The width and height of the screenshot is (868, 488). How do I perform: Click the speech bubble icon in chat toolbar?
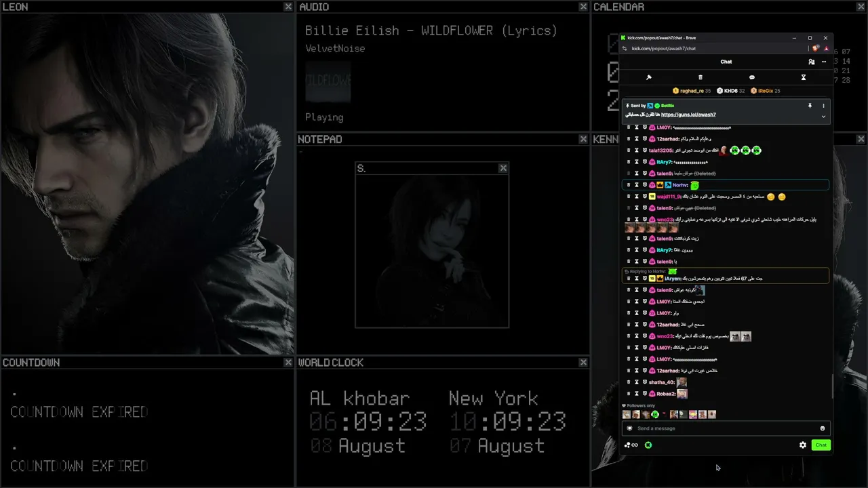(752, 77)
